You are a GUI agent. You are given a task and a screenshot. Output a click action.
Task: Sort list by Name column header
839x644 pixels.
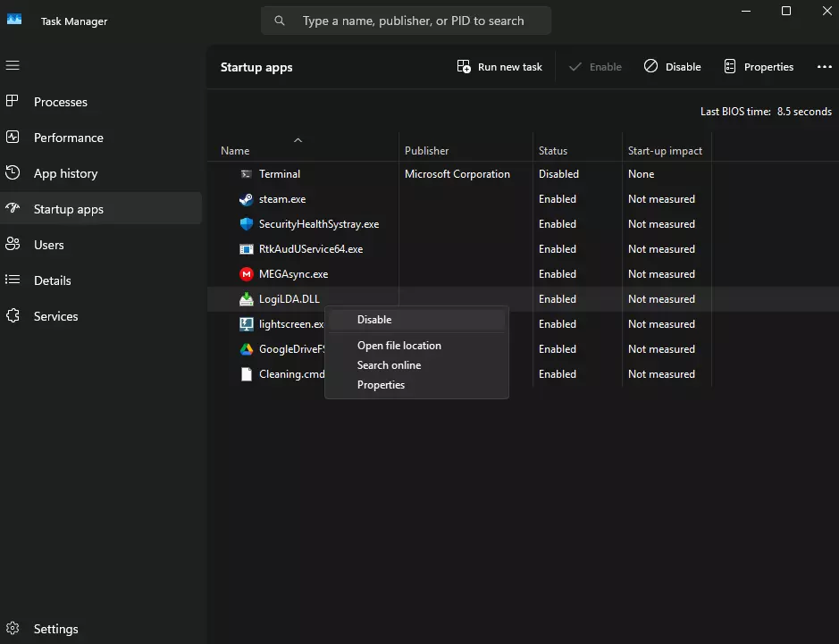click(x=236, y=151)
